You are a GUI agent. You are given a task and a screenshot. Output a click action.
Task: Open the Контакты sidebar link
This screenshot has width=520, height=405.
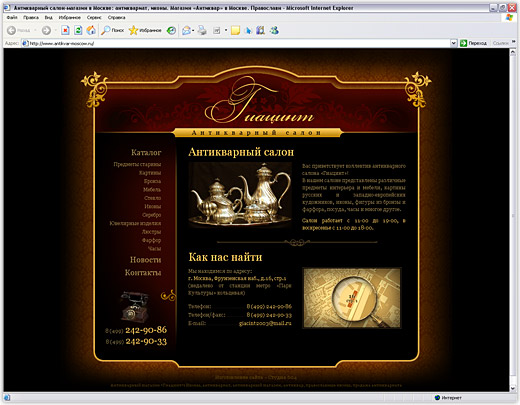click(143, 273)
